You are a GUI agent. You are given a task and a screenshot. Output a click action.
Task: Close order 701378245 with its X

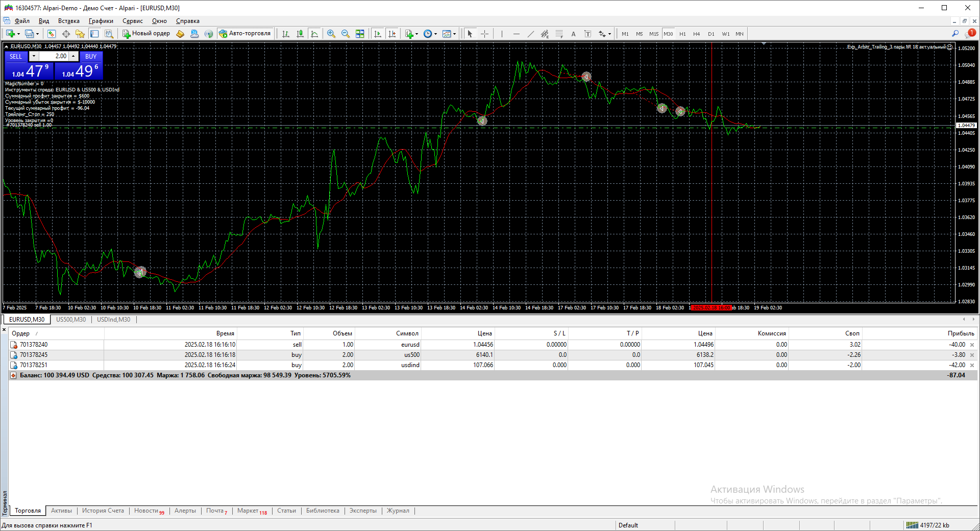(x=972, y=355)
